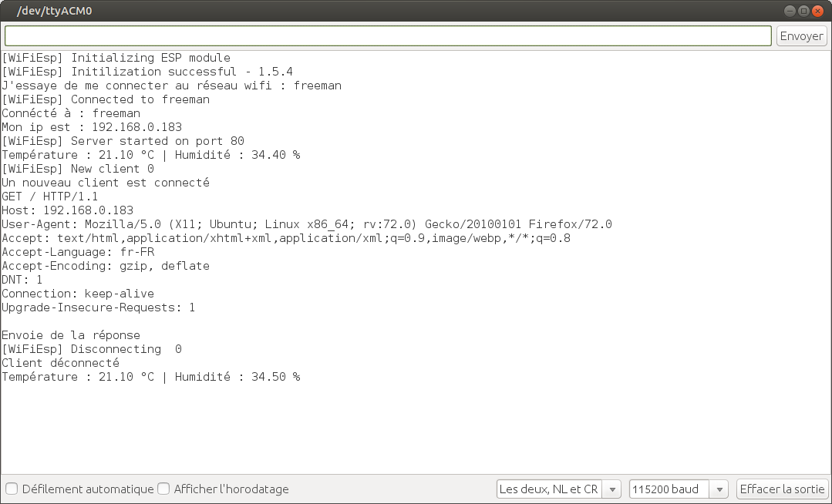Click the last Température 34.50 % reading

point(150,377)
